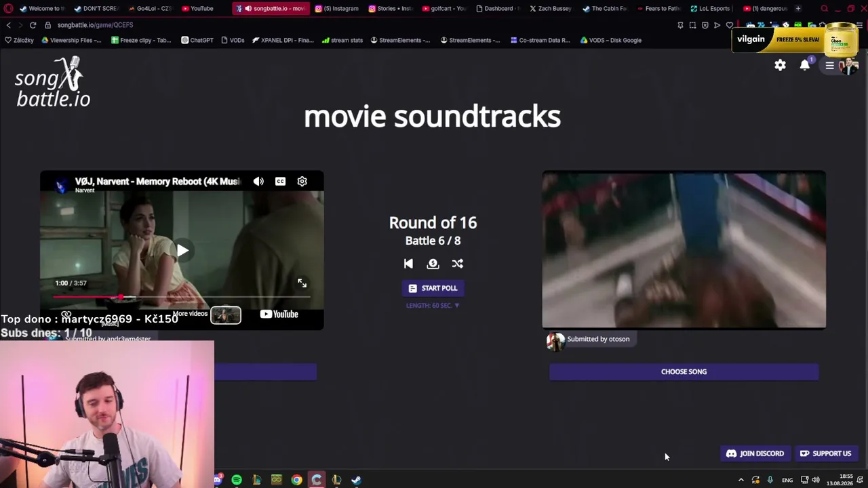Open the Freeze clipy bookmark
Screen dimensions: 868x488
tap(141, 40)
